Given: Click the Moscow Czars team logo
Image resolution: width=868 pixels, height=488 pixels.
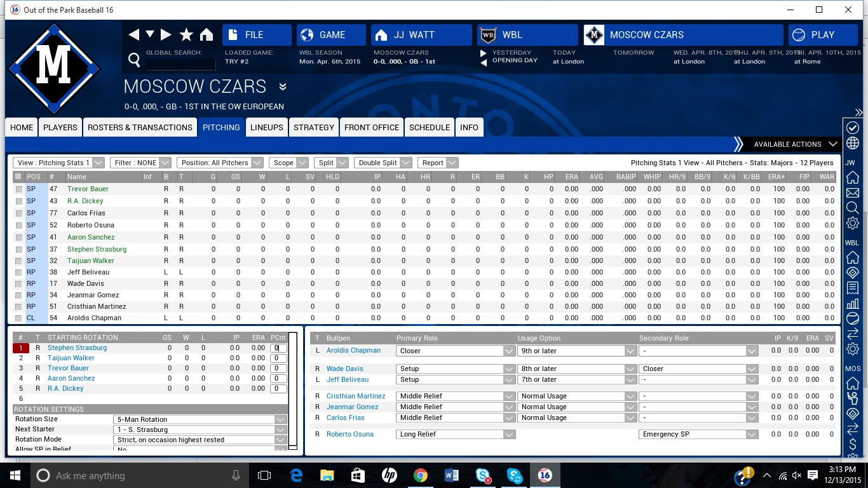Looking at the screenshot, I should point(54,68).
